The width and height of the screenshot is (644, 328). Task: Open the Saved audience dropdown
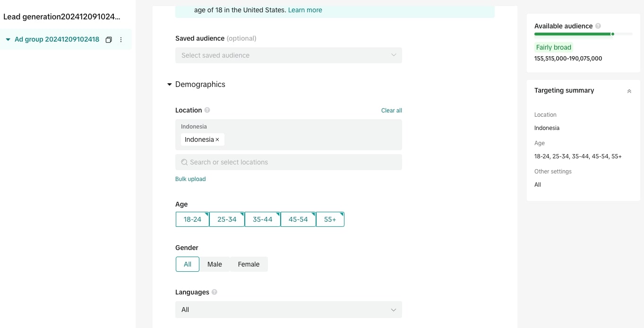point(288,55)
